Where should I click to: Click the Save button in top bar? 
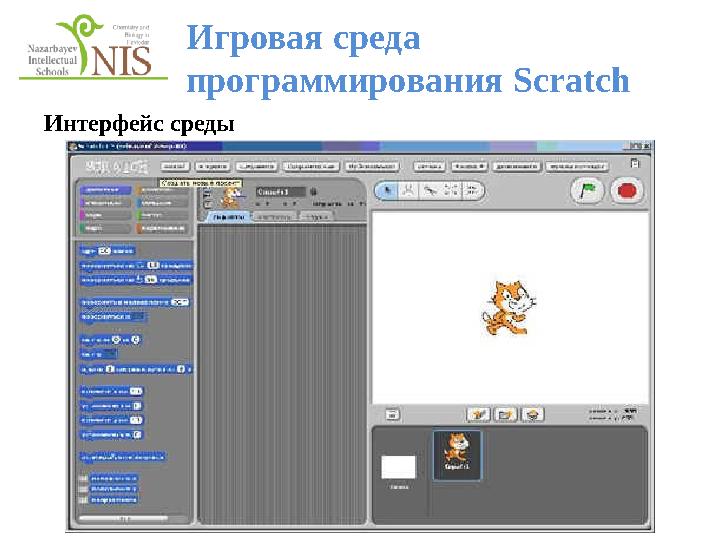(258, 166)
